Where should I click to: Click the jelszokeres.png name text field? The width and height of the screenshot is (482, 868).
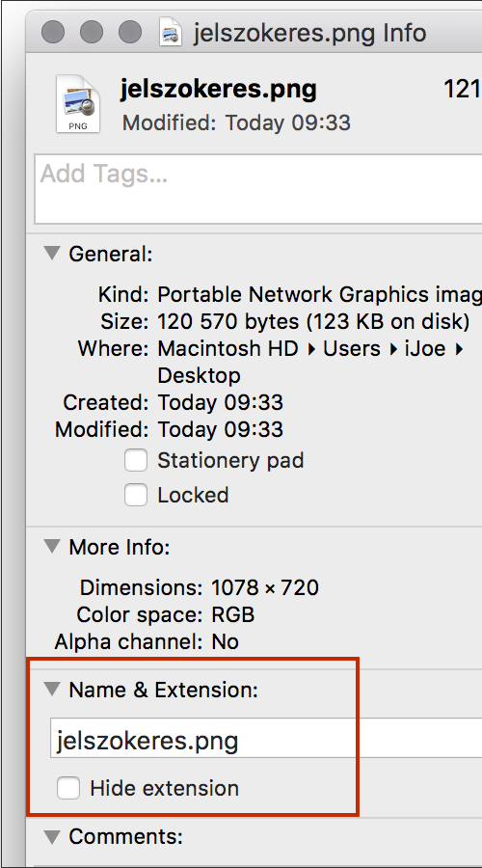(x=266, y=738)
